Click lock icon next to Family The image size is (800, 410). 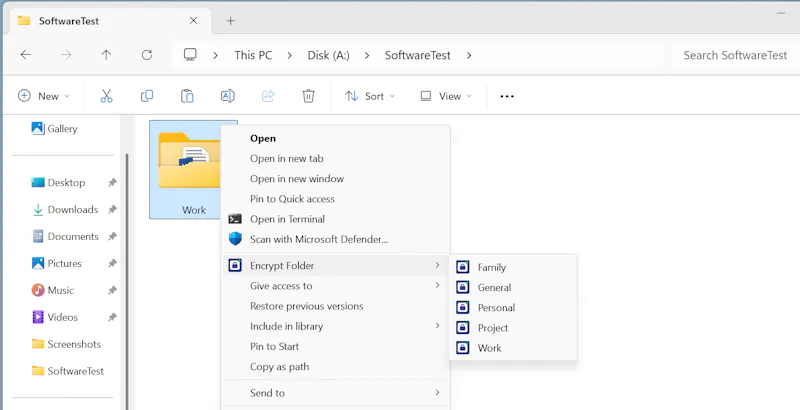(462, 267)
